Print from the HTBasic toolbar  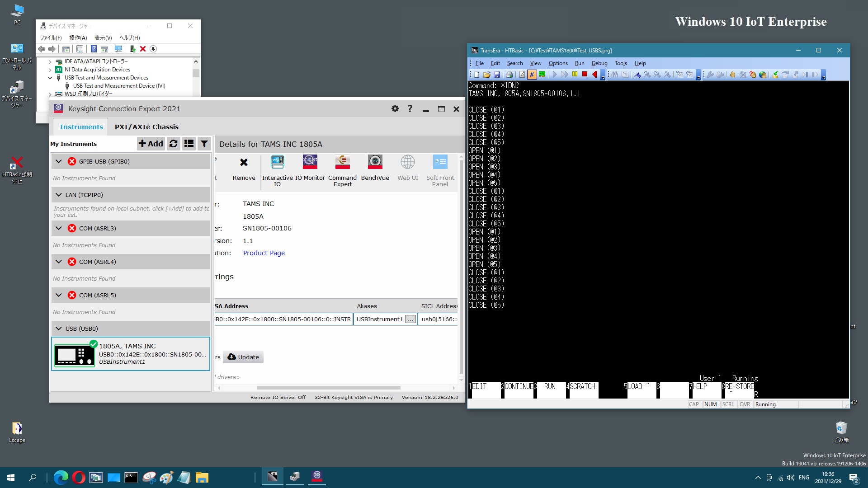pos(509,75)
